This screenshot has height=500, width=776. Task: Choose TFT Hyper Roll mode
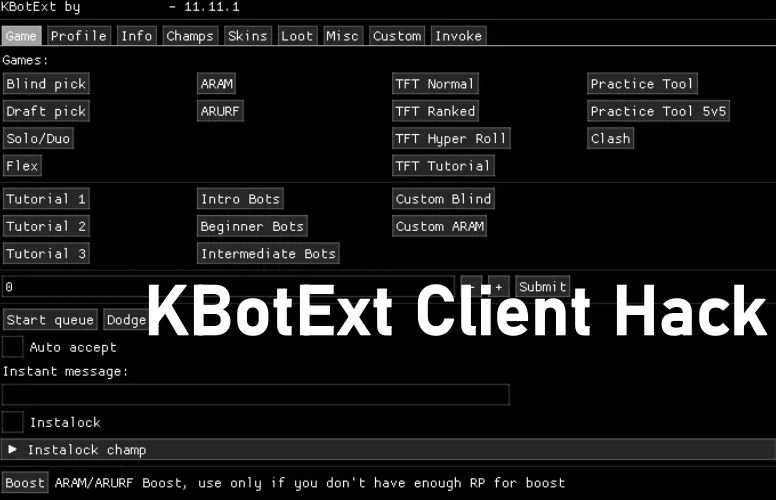(451, 138)
